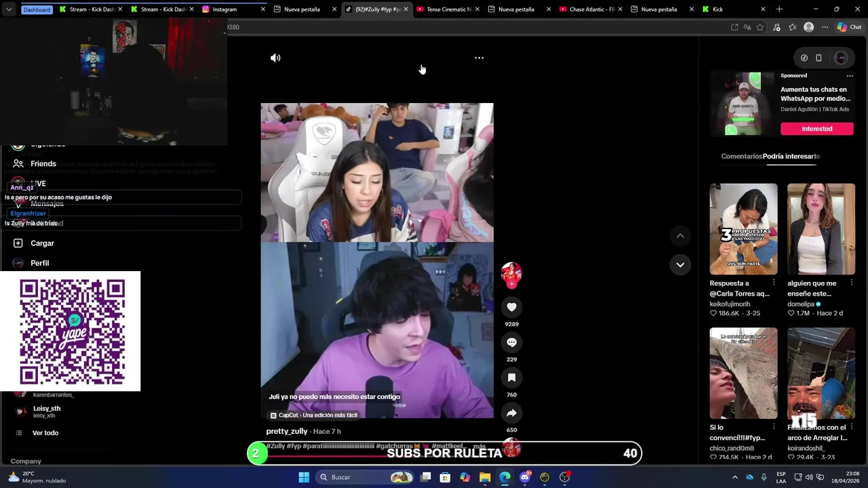Image resolution: width=868 pixels, height=488 pixels.
Task: Click the Interested button on the ad
Action: click(x=816, y=129)
